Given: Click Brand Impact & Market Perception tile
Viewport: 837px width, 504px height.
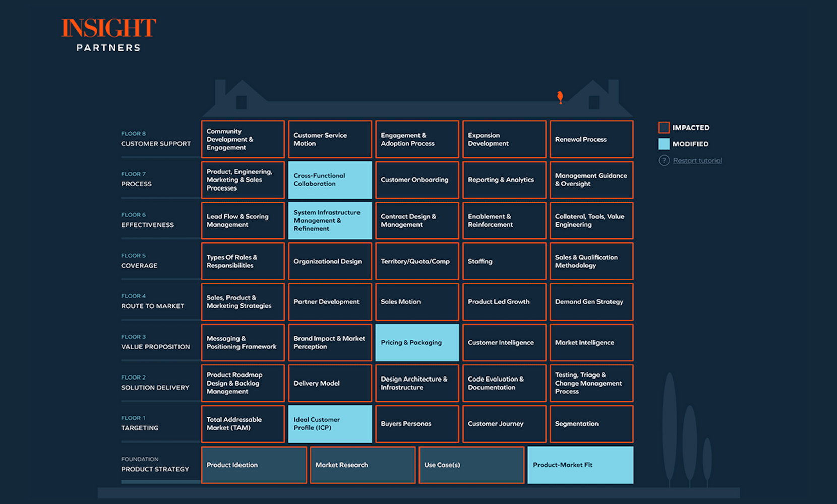Looking at the screenshot, I should 330,343.
